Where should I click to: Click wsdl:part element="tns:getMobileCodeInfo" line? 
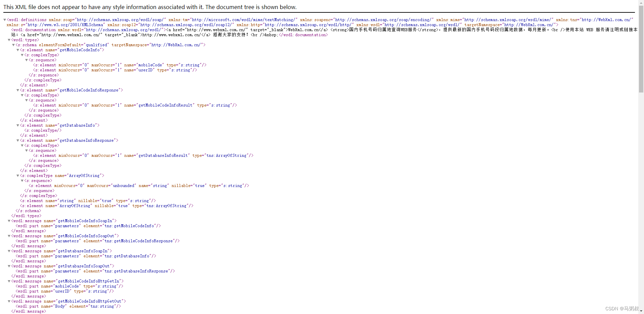pos(88,226)
